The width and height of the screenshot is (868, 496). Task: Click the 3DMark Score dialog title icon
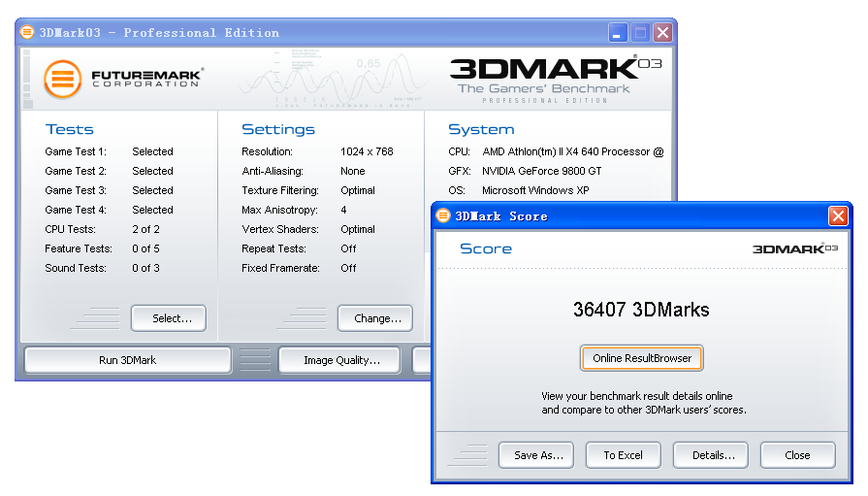click(443, 215)
